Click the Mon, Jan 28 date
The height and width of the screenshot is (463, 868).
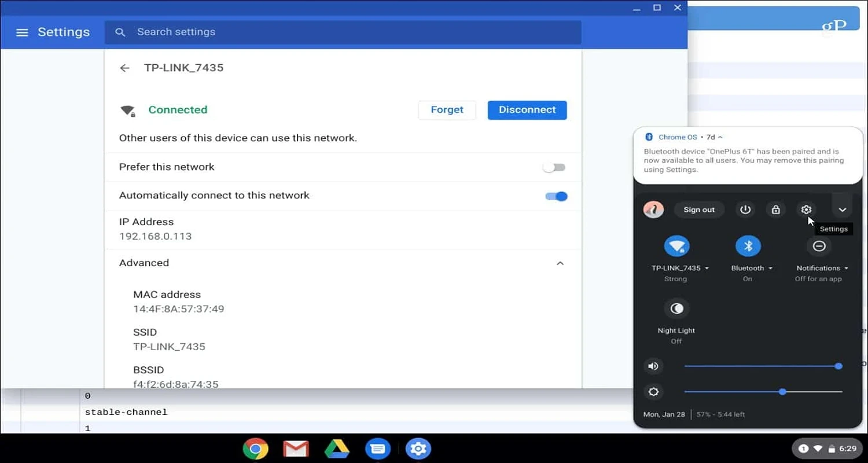pyautogui.click(x=664, y=415)
